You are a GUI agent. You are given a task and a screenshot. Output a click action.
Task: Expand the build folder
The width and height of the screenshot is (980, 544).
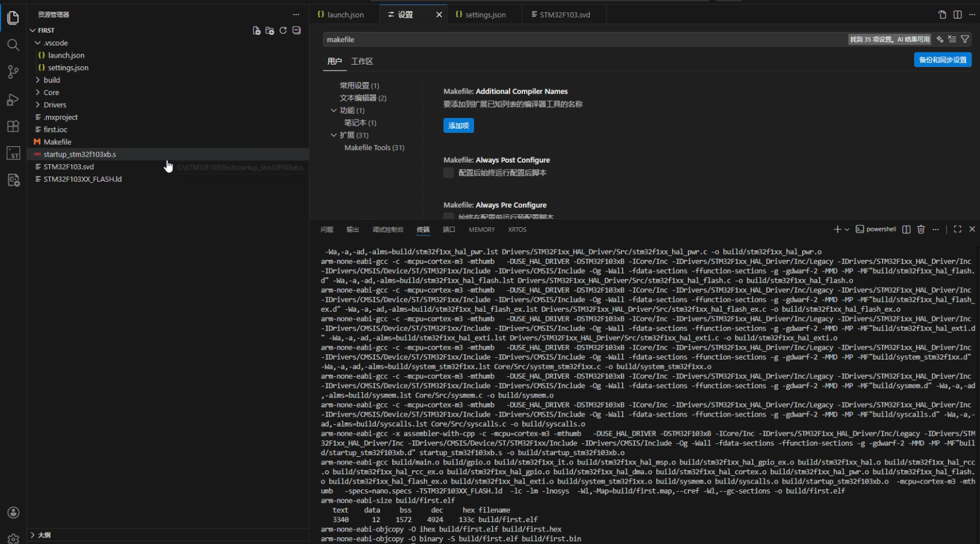coord(51,80)
